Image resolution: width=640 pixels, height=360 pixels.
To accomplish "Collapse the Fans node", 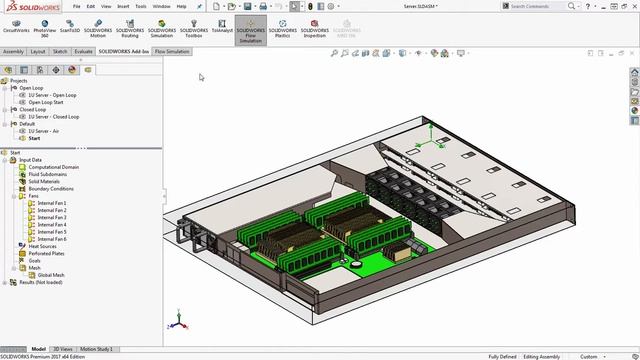I will point(14,196).
